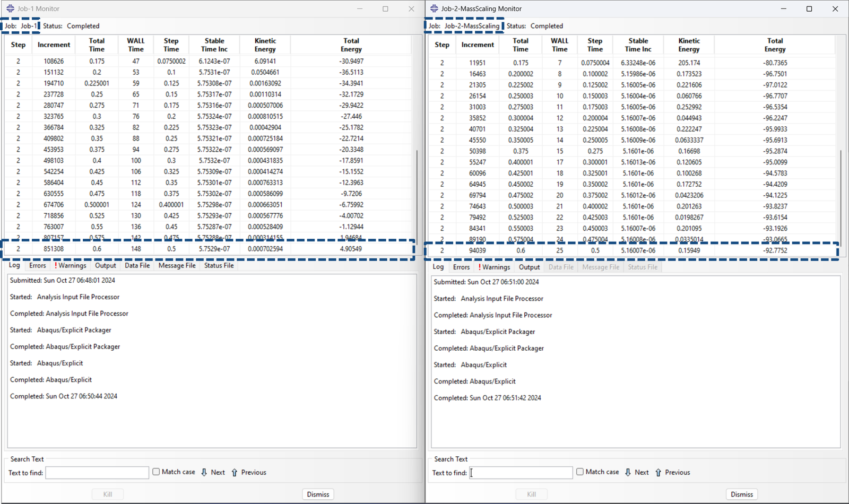Click Previous arrow icon in Job-2-MassScaling search
The image size is (849, 504).
pyautogui.click(x=659, y=472)
